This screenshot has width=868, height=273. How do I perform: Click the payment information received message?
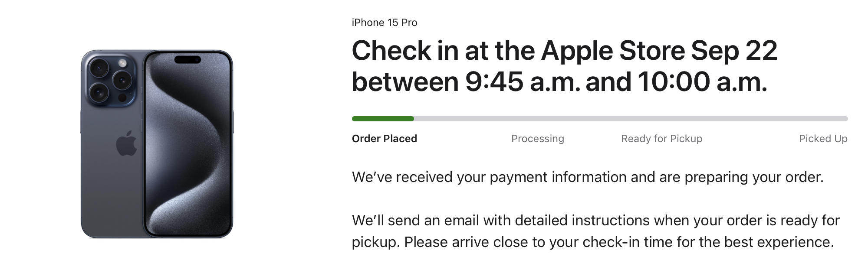(587, 177)
